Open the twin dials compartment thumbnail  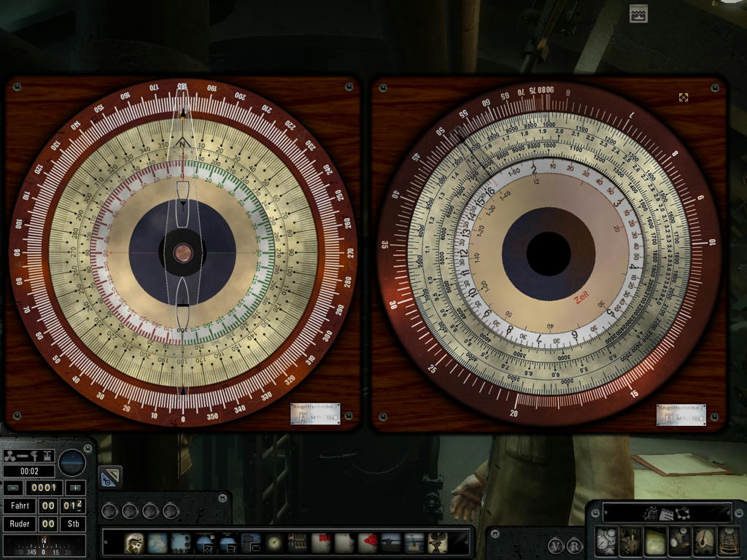(x=680, y=540)
